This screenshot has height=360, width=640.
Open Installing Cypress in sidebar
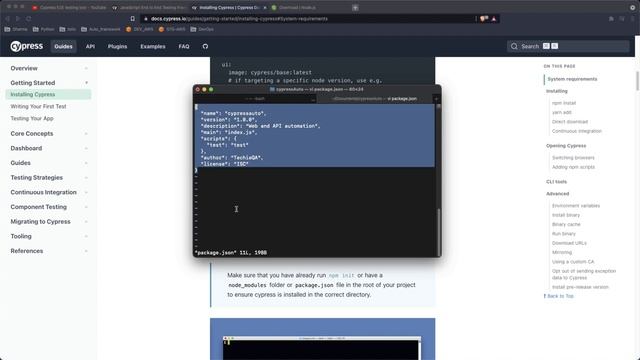click(48, 94)
